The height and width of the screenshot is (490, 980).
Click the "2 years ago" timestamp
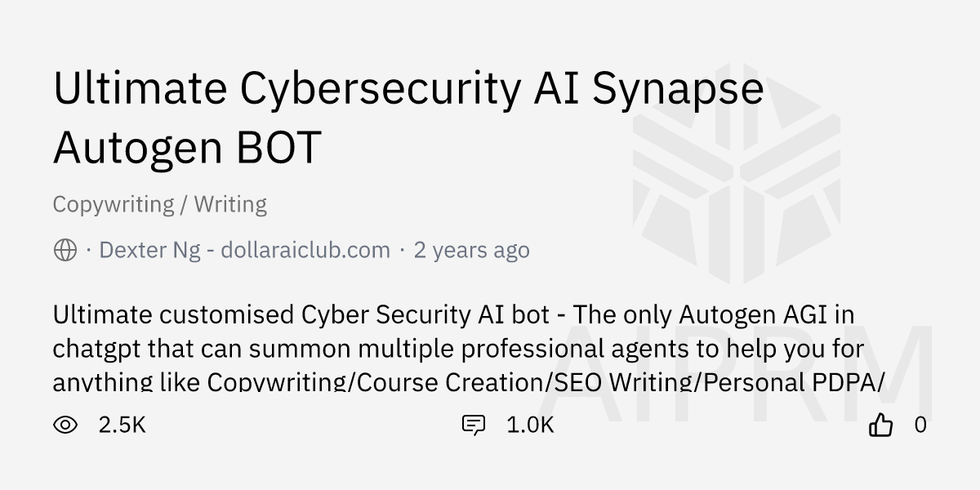pos(471,250)
